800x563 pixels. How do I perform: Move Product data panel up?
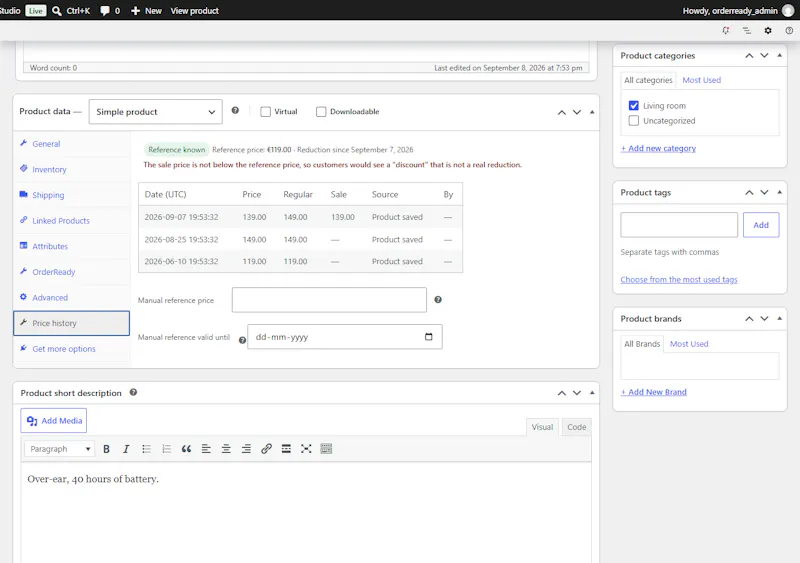tap(562, 112)
